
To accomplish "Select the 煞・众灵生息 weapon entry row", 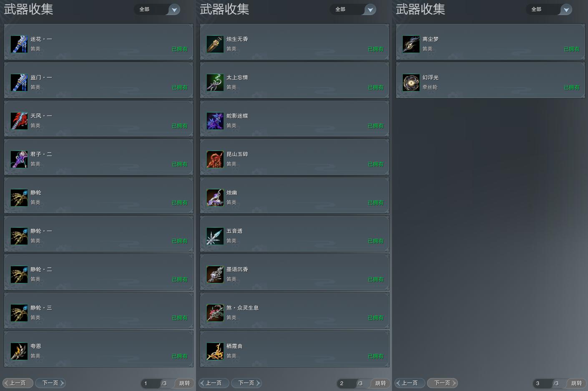I will [295, 310].
